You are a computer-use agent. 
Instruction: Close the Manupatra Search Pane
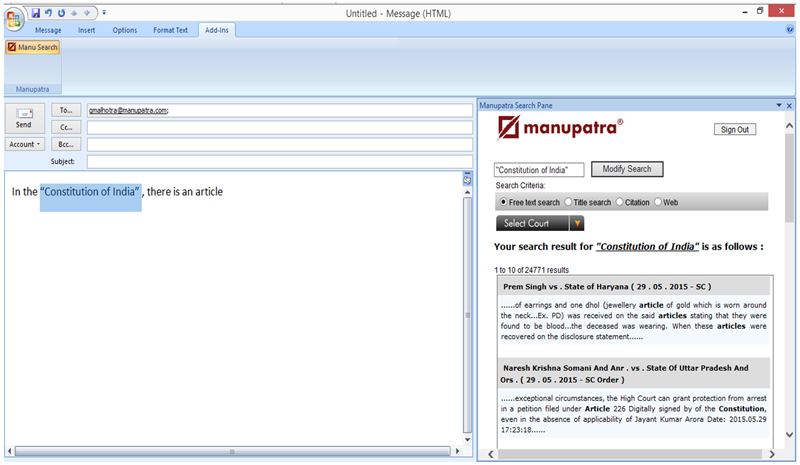click(x=789, y=105)
